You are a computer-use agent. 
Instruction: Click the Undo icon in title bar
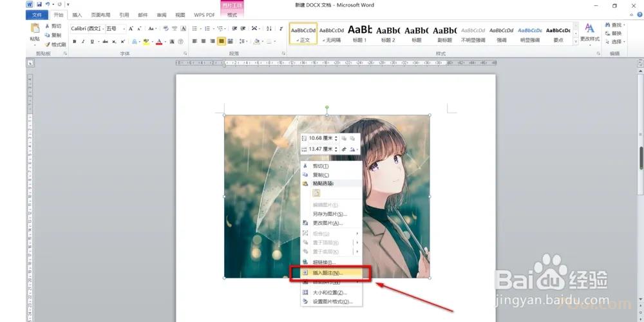(48, 5)
